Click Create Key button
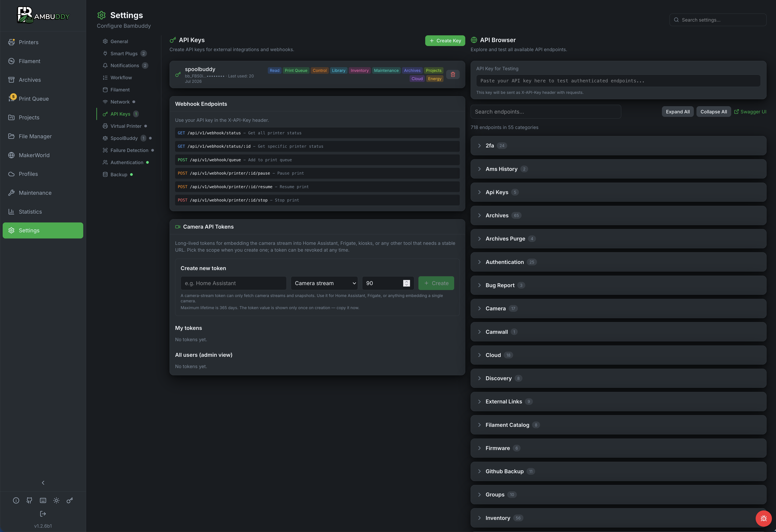 click(x=445, y=41)
